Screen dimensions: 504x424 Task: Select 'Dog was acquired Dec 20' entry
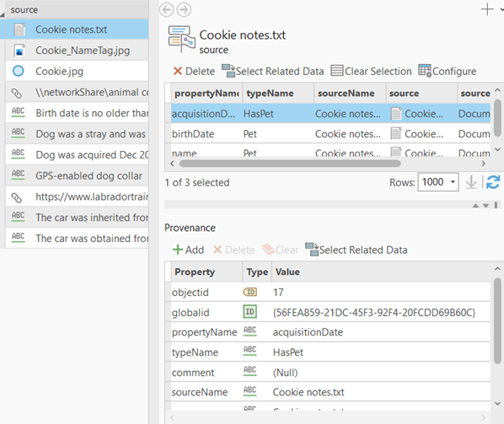pyautogui.click(x=77, y=155)
